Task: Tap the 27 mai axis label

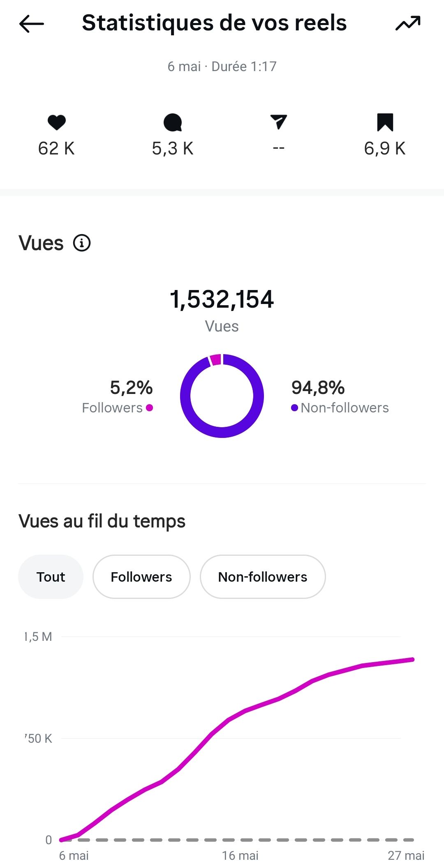Action: (406, 856)
